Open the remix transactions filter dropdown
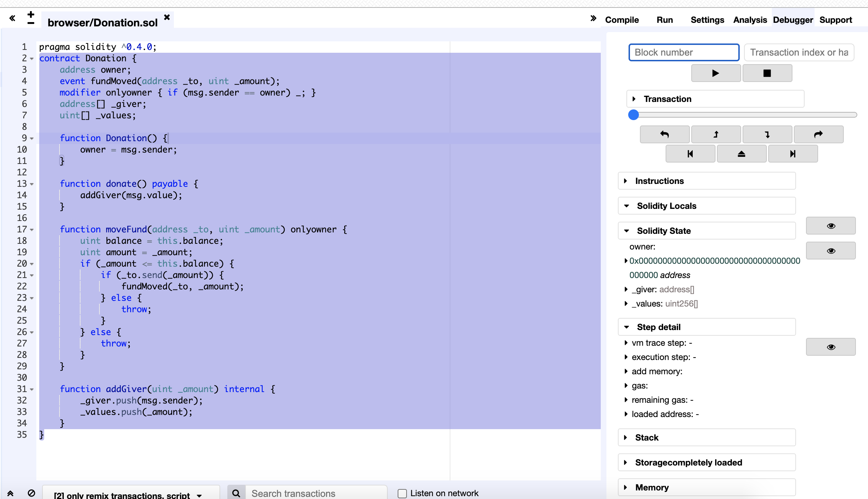 click(130, 495)
